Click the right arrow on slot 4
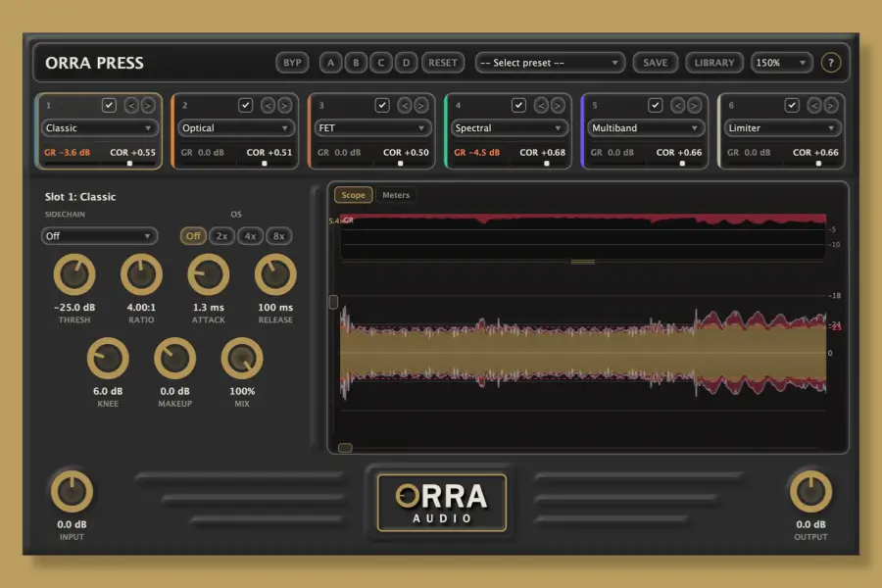 (558, 105)
